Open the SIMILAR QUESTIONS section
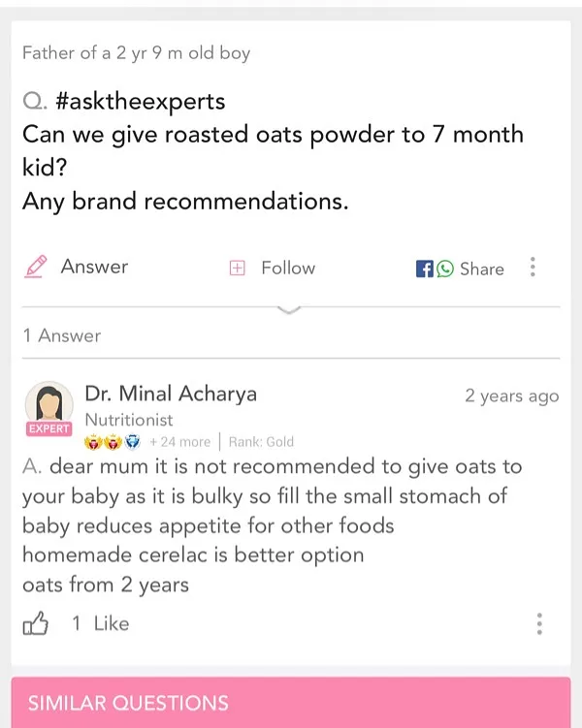Viewport: 582px width, 728px height. (x=128, y=704)
